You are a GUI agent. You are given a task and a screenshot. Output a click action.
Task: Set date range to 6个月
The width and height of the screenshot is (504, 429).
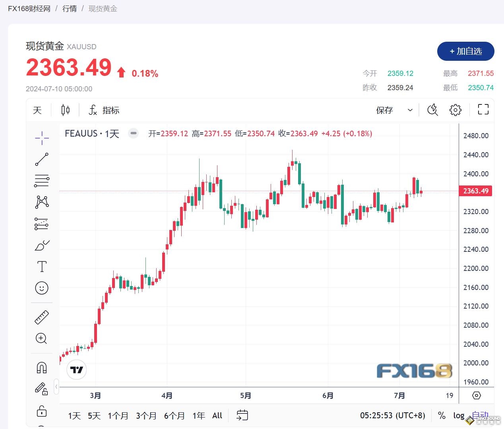174,416
